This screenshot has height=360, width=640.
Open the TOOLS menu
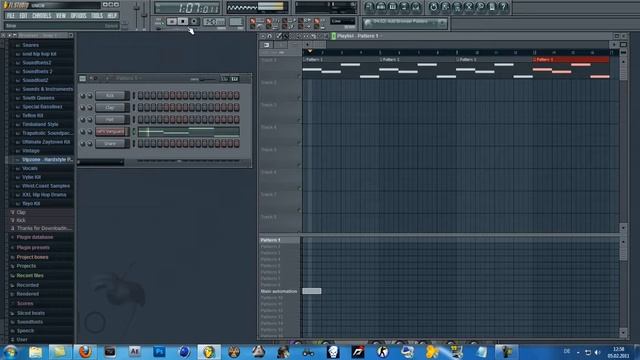tap(97, 16)
